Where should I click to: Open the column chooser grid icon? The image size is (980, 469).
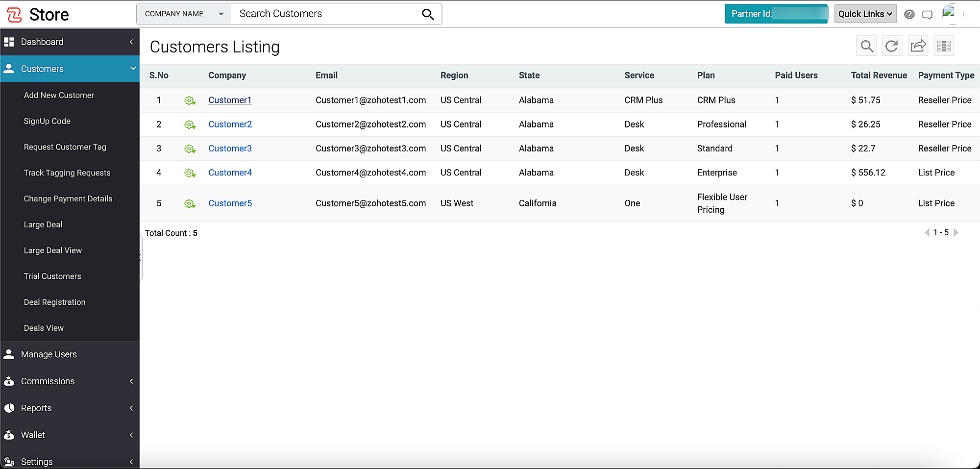[x=944, y=46]
